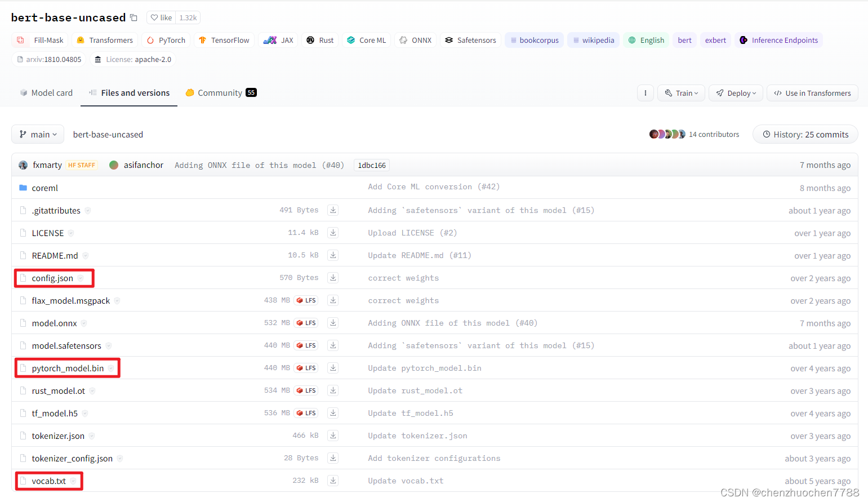Click the download icon for vocab.txt
This screenshot has width=868, height=502.
pyautogui.click(x=333, y=480)
